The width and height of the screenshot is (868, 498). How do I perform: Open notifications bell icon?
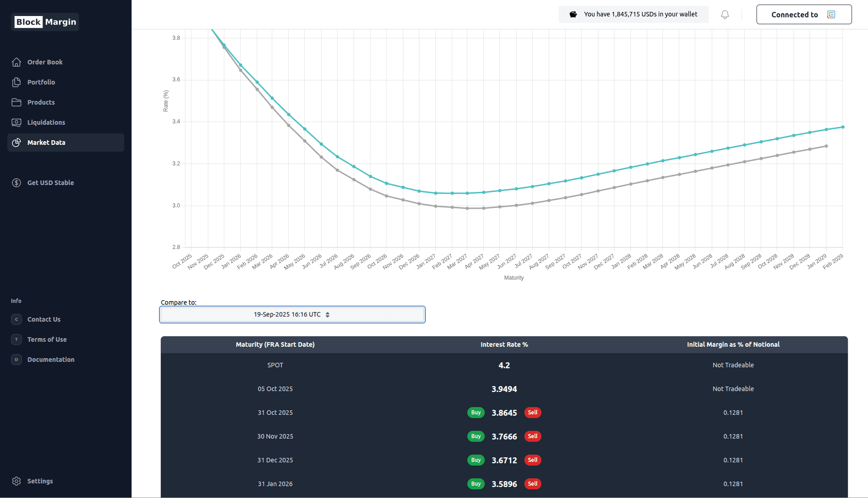tap(725, 15)
